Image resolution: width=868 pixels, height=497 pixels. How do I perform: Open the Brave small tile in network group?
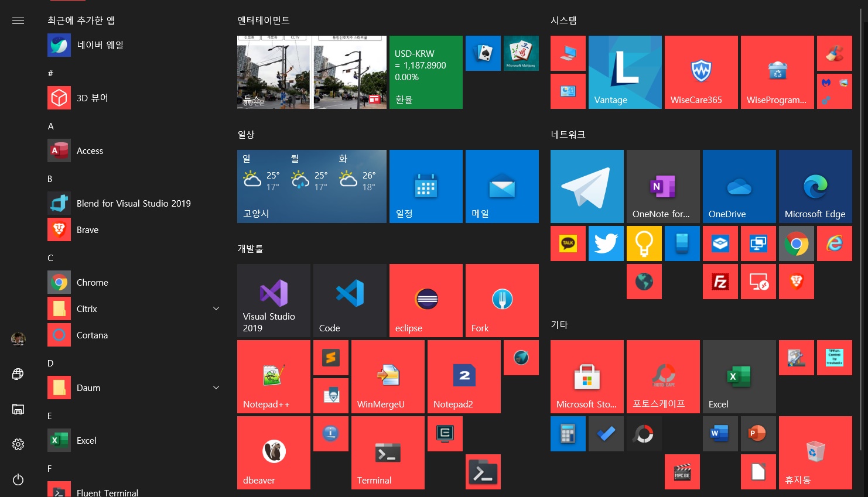(x=797, y=282)
